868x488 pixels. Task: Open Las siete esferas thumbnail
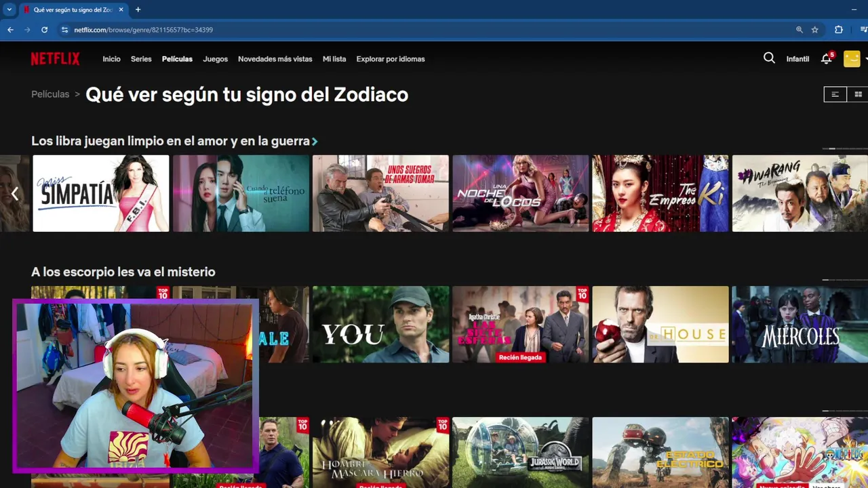pyautogui.click(x=521, y=324)
